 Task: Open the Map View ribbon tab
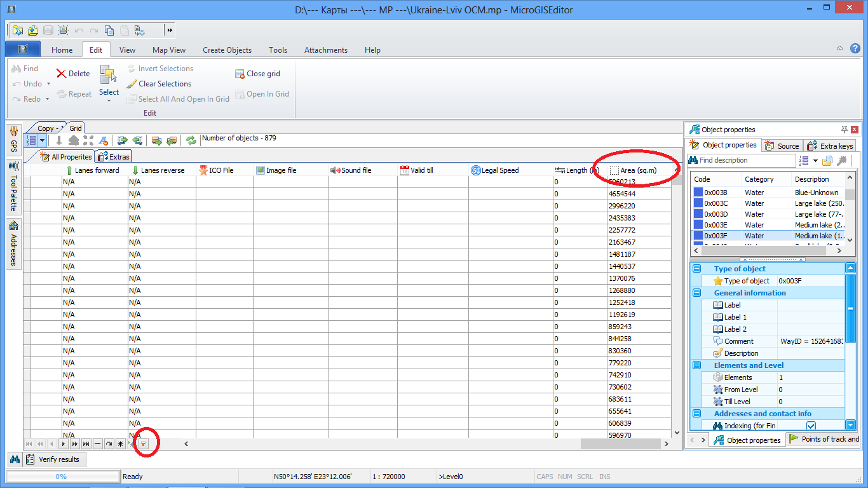click(x=169, y=50)
